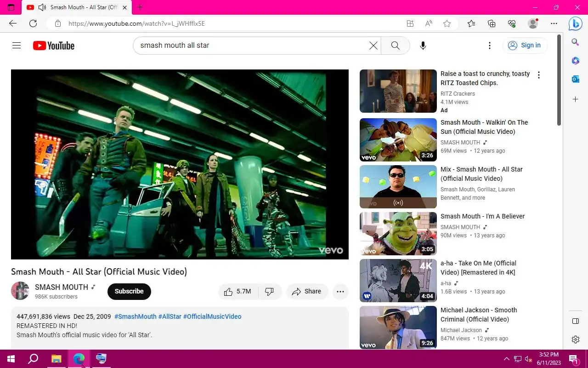The image size is (588, 368).
Task: Open the Favorites list icon
Action: click(471, 23)
